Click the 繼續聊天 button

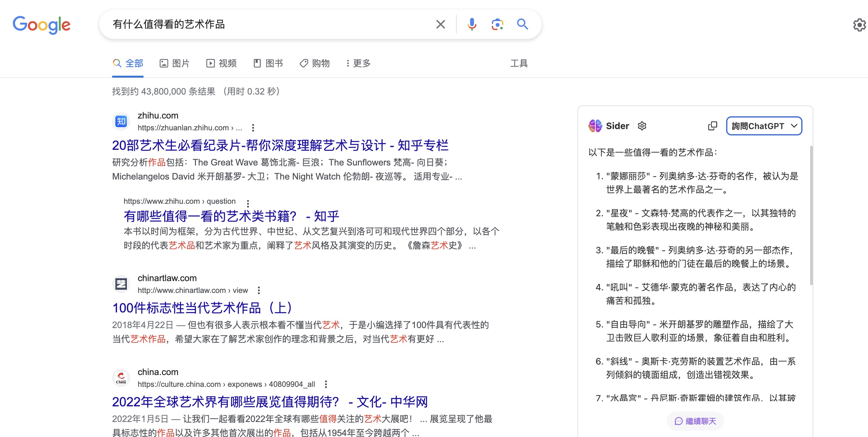pyautogui.click(x=695, y=421)
